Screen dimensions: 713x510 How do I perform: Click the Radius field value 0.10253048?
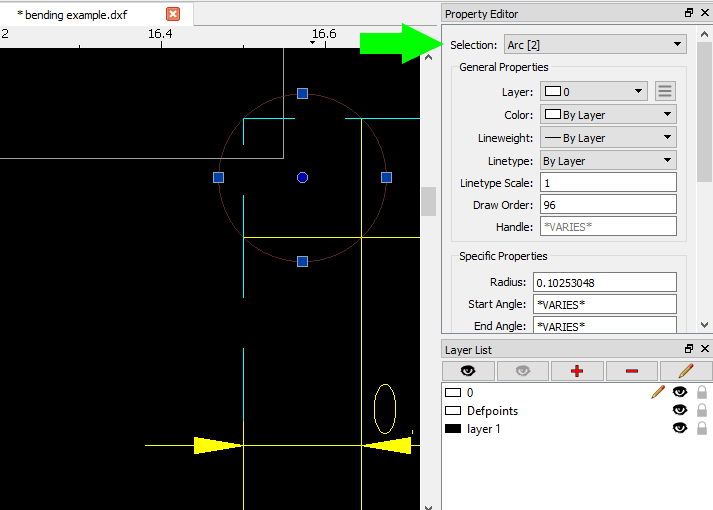pyautogui.click(x=605, y=283)
